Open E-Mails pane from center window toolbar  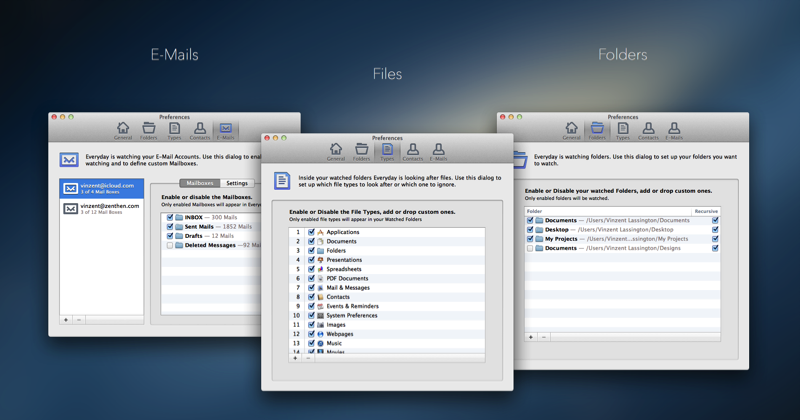click(x=439, y=151)
